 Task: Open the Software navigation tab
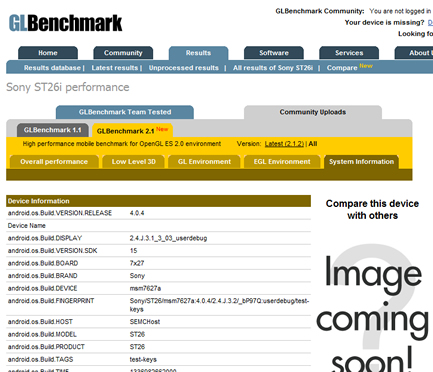coord(274,53)
